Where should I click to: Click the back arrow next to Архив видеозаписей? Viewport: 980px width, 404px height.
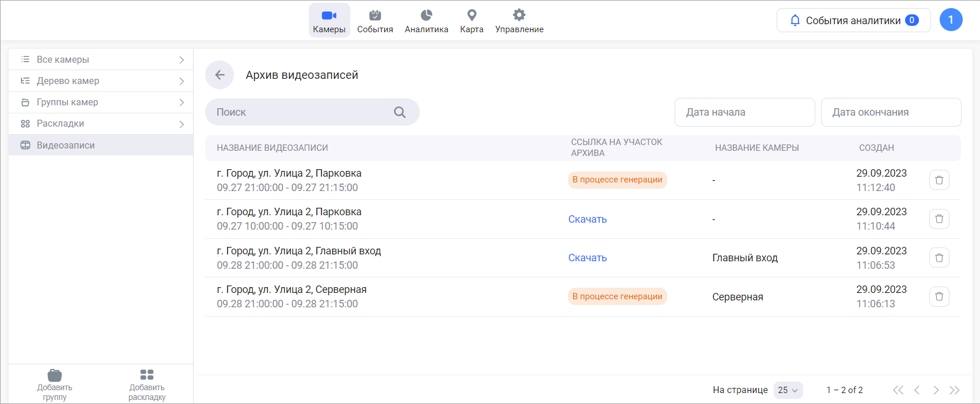point(220,75)
